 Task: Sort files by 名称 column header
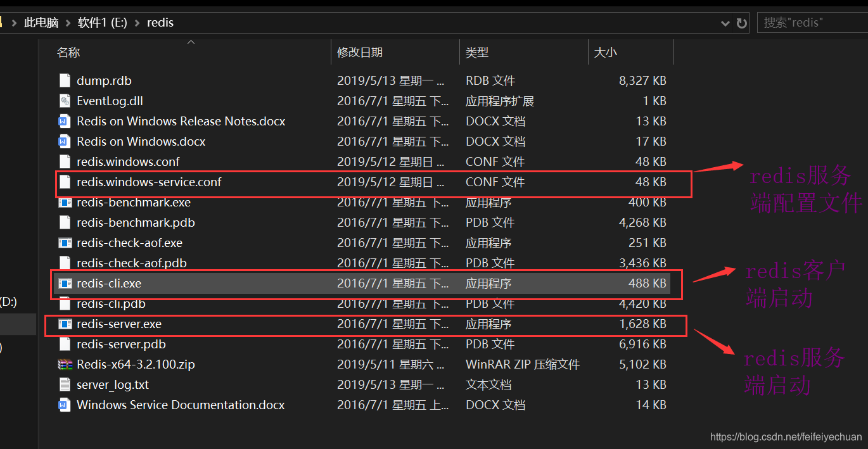(68, 53)
